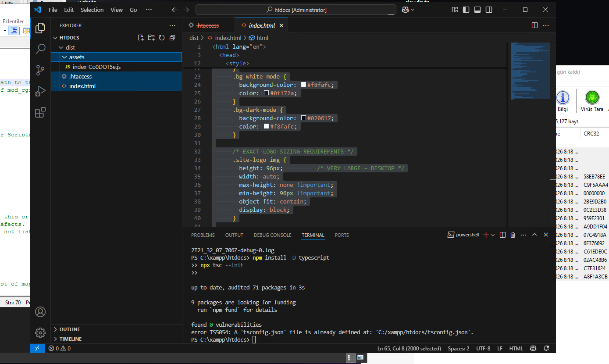The height and width of the screenshot is (364, 609).
Task: Toggle the secondary side bar
Action: pyautogui.click(x=489, y=10)
